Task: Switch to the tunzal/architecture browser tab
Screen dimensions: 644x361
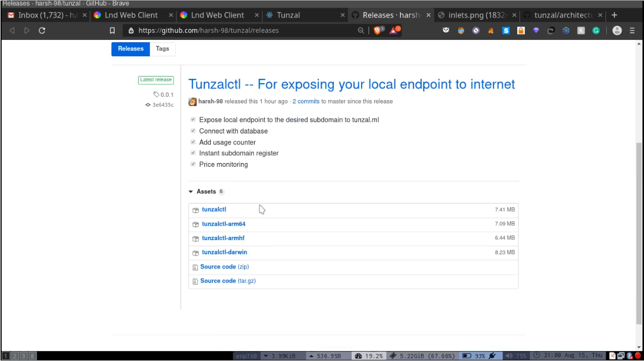Action: tap(563, 15)
